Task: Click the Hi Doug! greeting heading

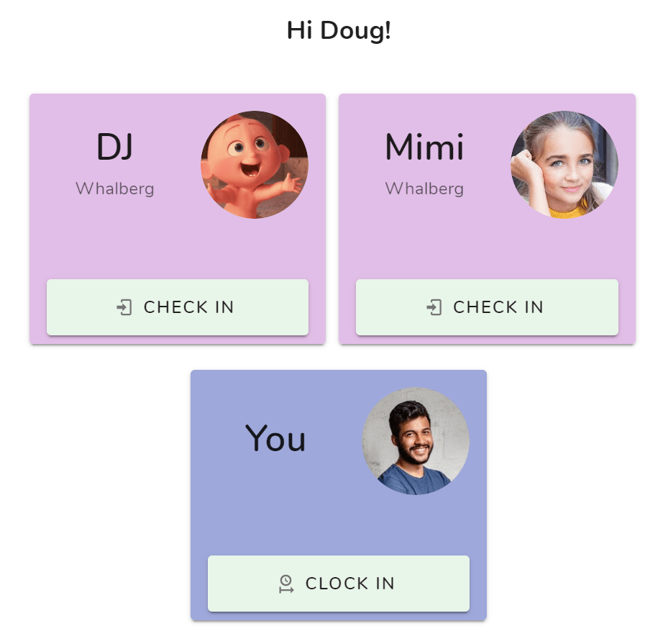Action: click(339, 30)
